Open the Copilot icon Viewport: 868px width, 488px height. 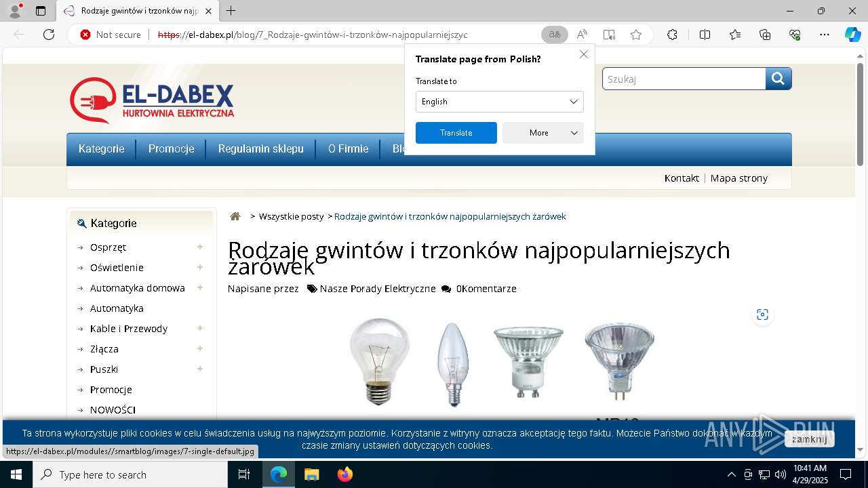pyautogui.click(x=852, y=35)
